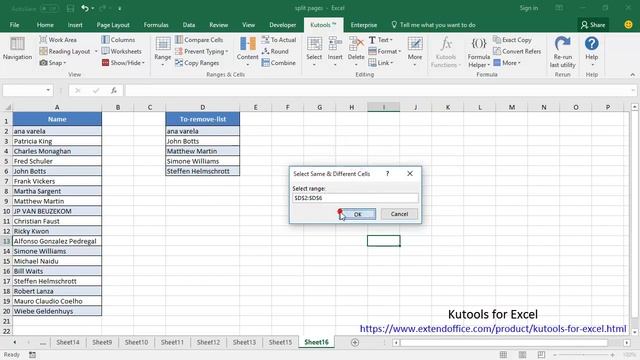Open the Content tools icon
This screenshot has height=360, width=640.
click(247, 45)
